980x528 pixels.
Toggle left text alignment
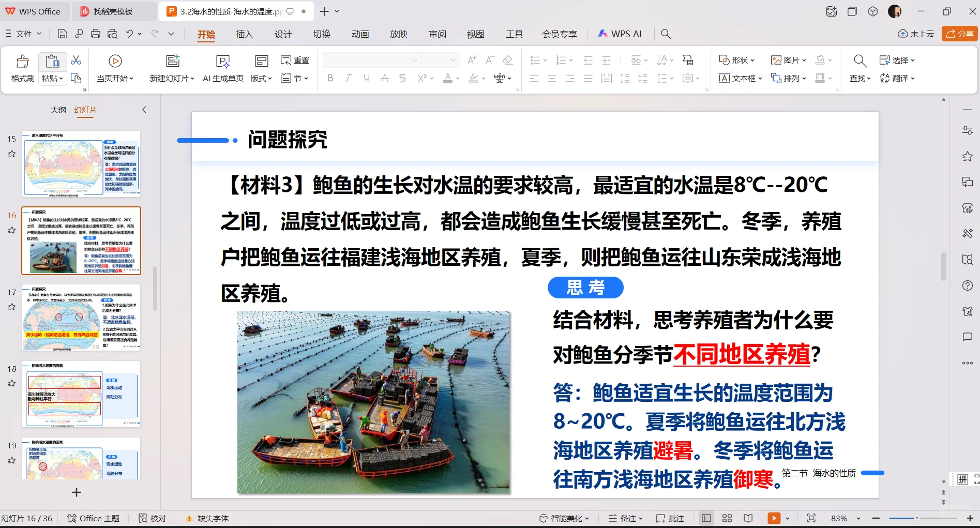pos(534,78)
